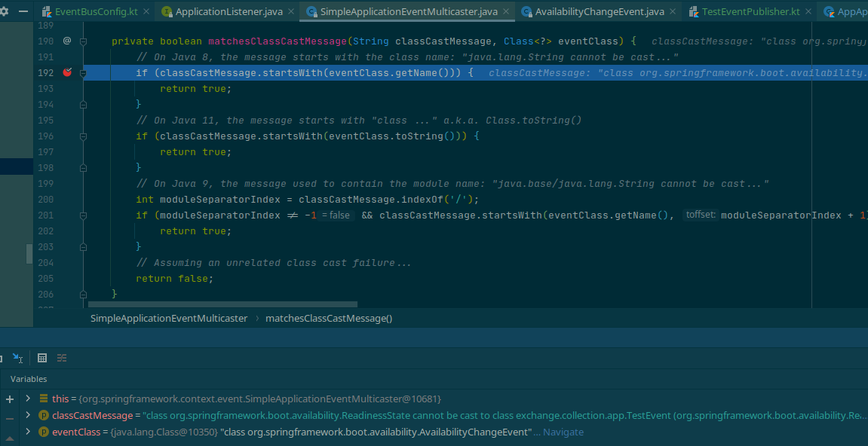Screen dimensions: 868x446
Task: Expand the 'this' variable node
Action: (28, 399)
